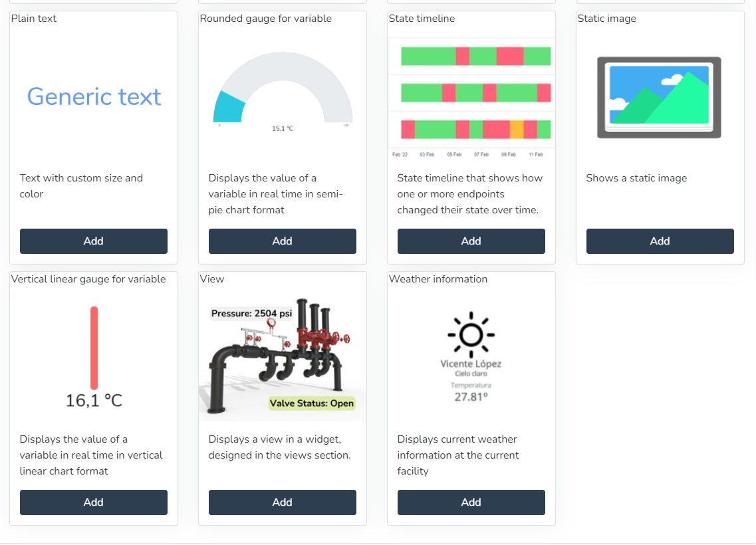
Task: Add the Vertical linear gauge widget
Action: (93, 502)
